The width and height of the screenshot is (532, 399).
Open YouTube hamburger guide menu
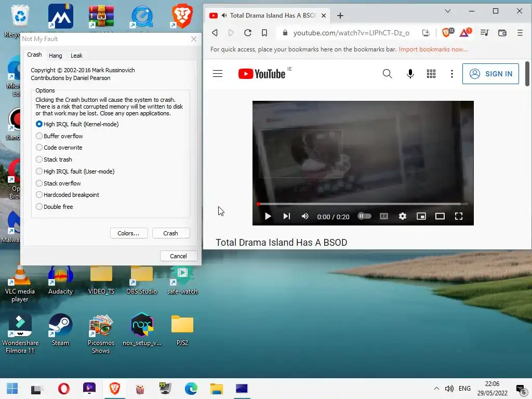218,74
